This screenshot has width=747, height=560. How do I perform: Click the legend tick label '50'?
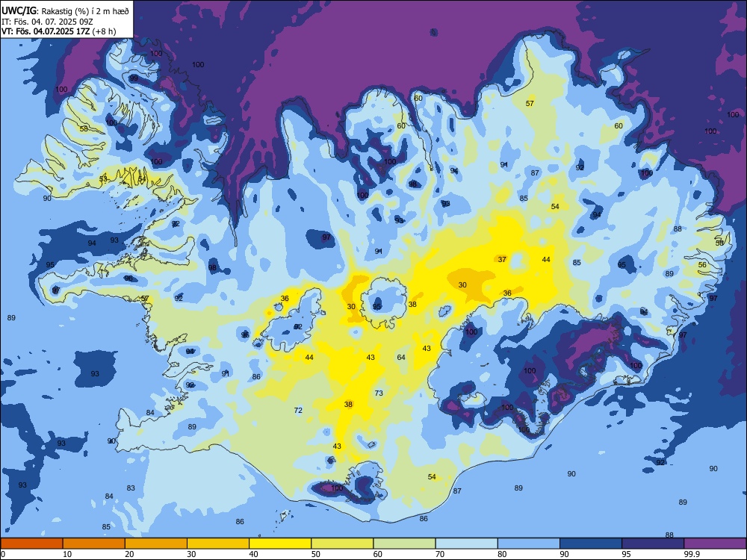(x=316, y=554)
